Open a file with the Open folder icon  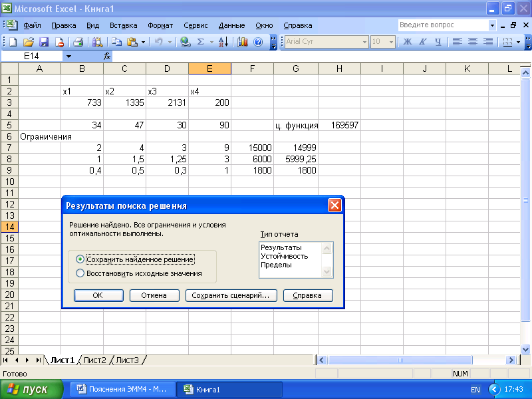[x=29, y=42]
